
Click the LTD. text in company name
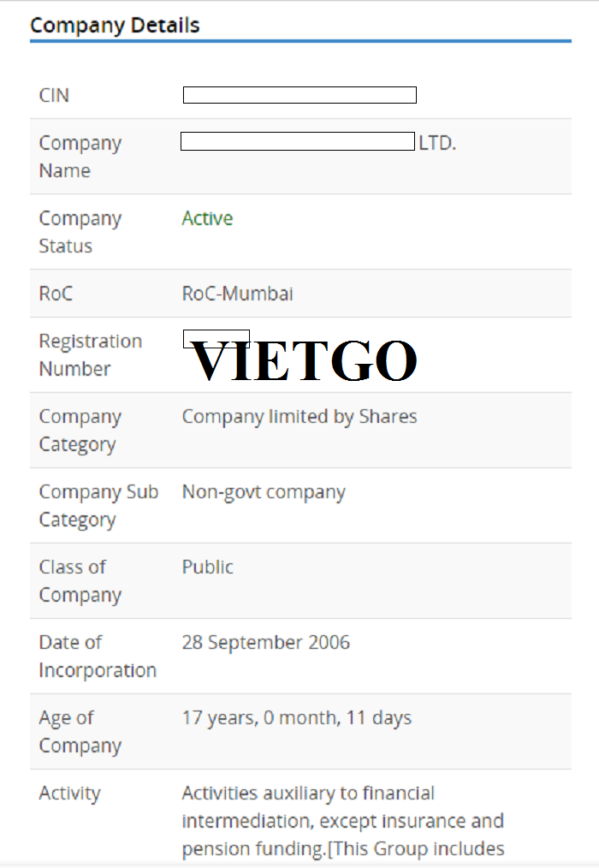point(437,143)
